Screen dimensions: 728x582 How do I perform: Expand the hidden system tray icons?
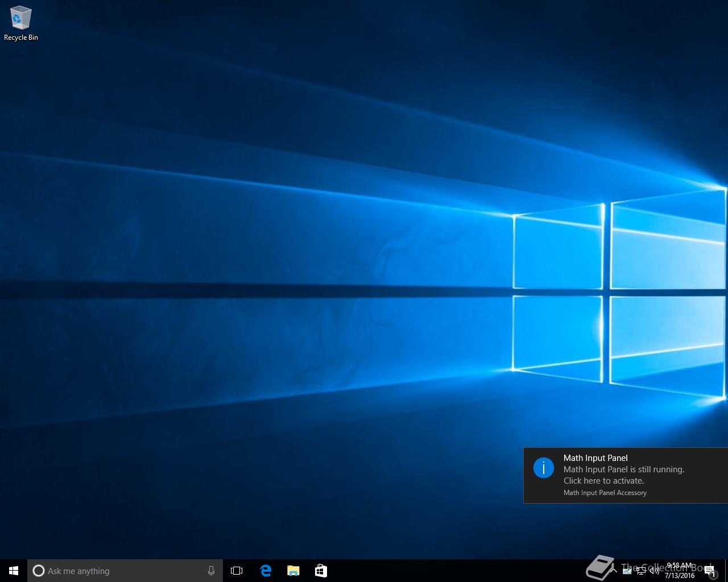point(614,571)
